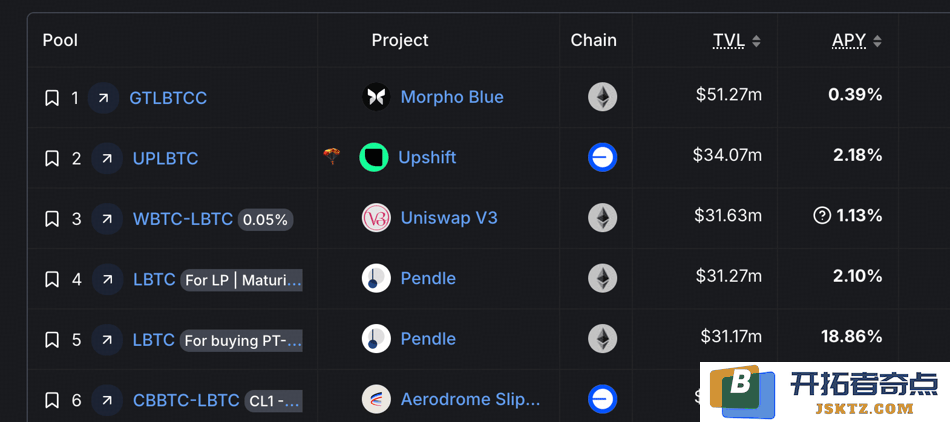Open external link arrow for UPLBTC

point(107,158)
